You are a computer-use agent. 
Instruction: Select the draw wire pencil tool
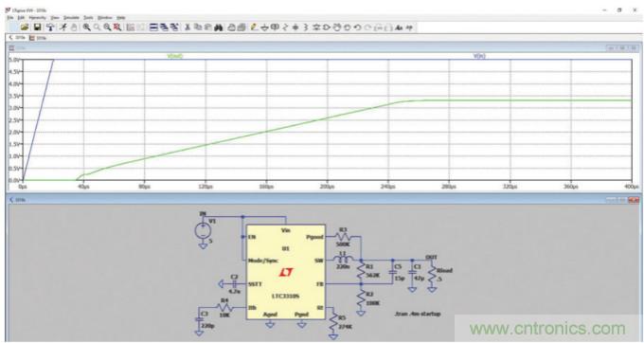point(254,27)
